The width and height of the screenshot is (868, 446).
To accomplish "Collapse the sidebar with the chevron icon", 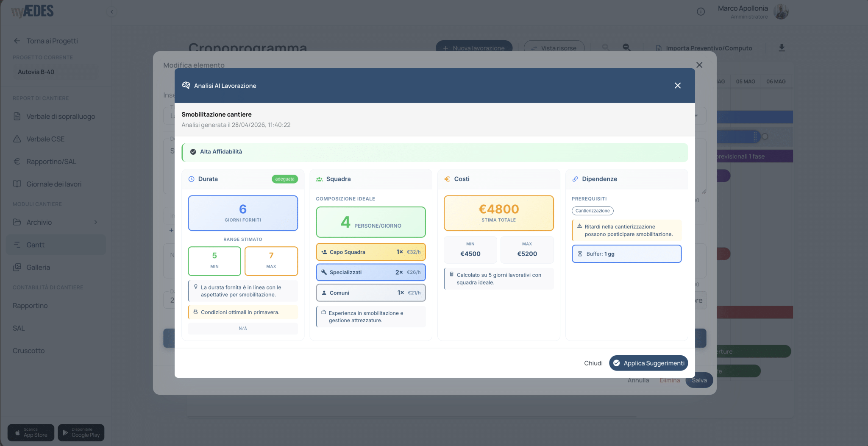I will 111,12.
